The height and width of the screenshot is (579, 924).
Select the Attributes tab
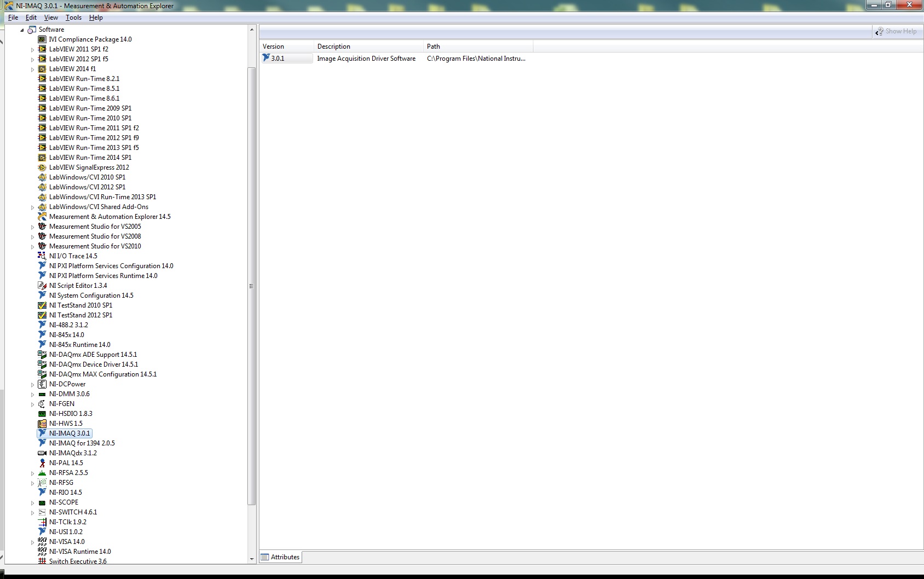280,557
